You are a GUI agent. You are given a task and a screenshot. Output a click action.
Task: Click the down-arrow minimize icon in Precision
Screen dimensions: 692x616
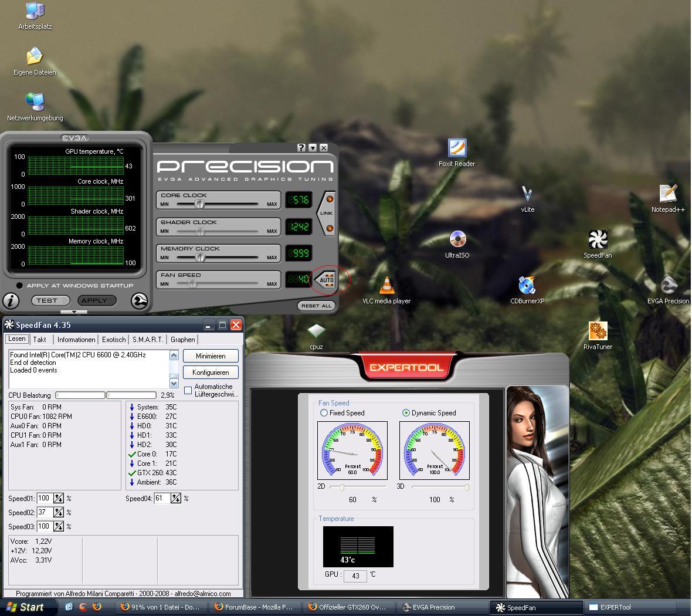tap(313, 147)
